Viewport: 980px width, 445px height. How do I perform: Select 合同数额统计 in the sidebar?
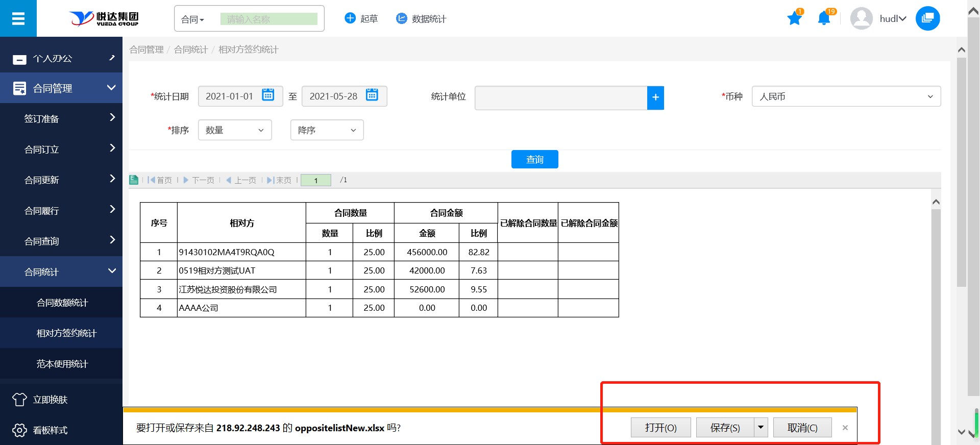point(62,303)
